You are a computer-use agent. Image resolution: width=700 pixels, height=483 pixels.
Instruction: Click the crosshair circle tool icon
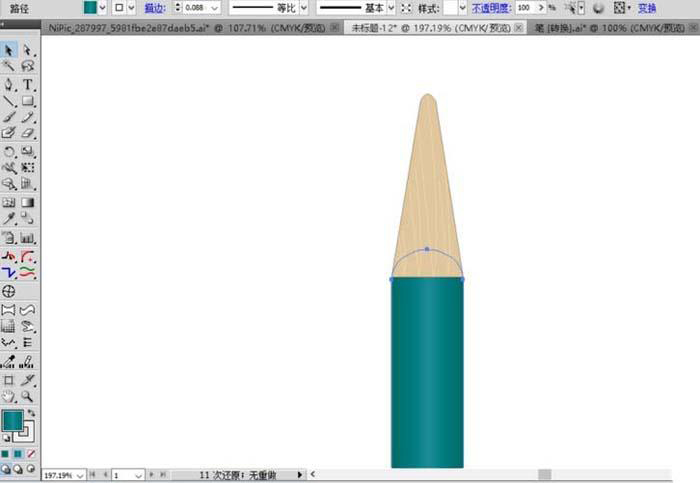click(x=9, y=291)
